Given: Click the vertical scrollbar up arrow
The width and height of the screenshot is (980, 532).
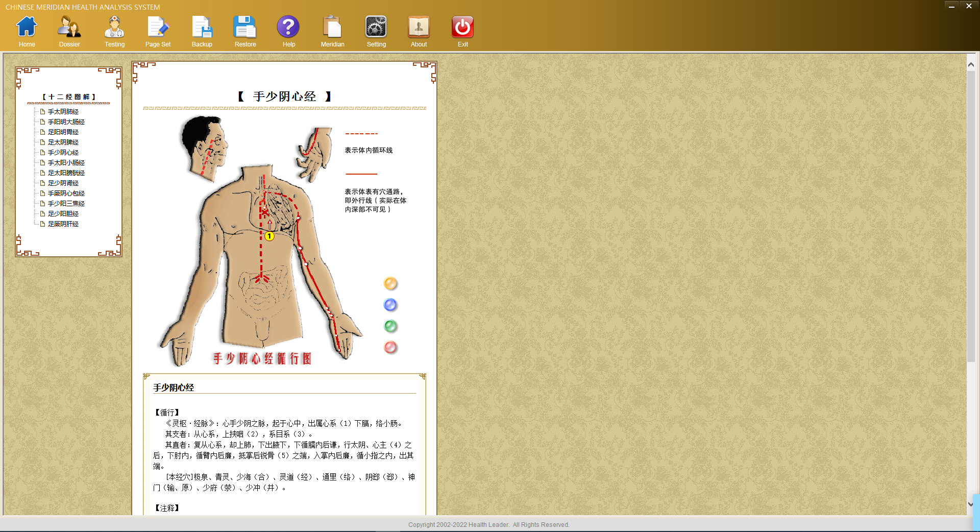Looking at the screenshot, I should 971,65.
